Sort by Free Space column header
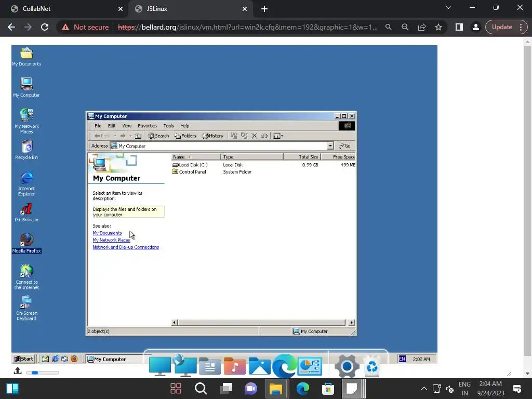 pos(338,157)
